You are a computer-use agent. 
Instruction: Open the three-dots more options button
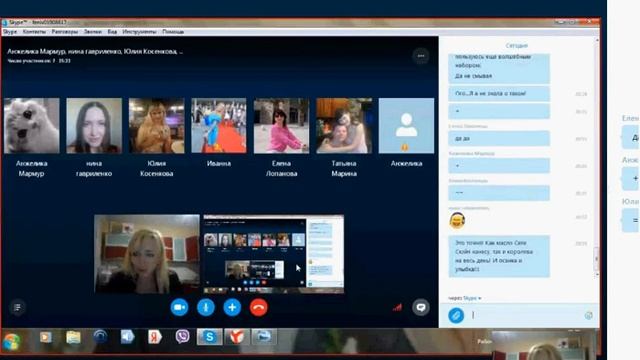click(x=421, y=56)
